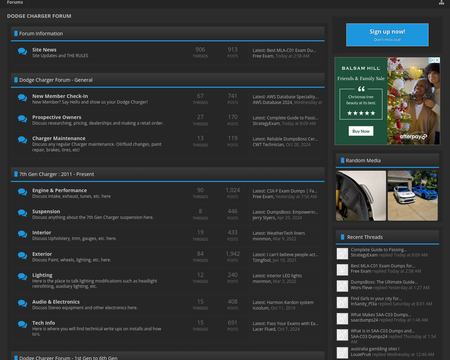Click the blue icon beside Dodge Charger Forum - General
This screenshot has width=450, height=360.
(16, 80)
